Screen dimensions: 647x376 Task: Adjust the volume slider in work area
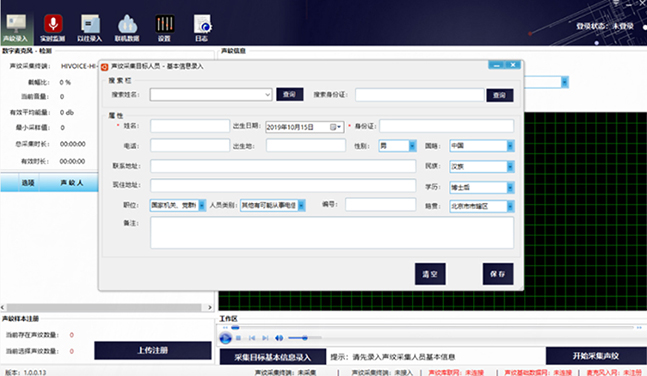click(x=305, y=338)
